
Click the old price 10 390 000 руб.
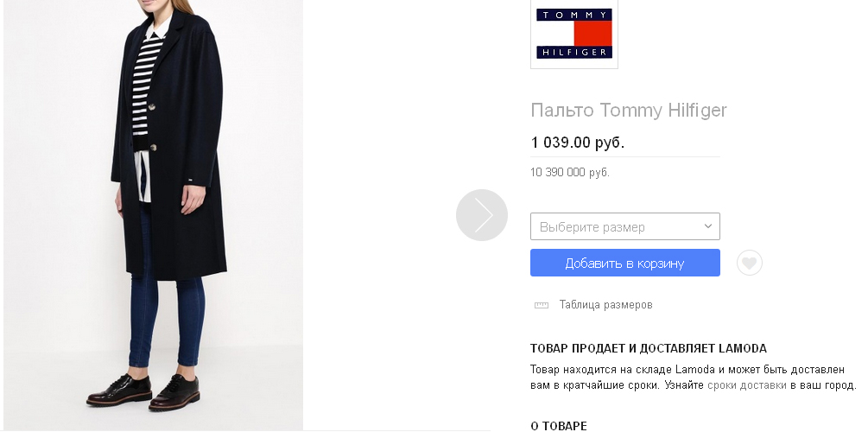[570, 172]
